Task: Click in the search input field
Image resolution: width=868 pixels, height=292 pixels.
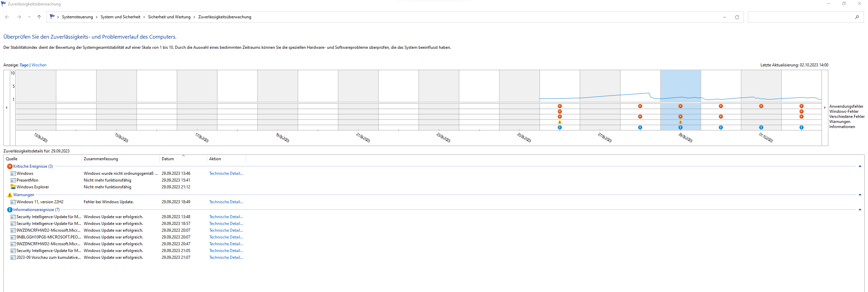Action: 800,17
